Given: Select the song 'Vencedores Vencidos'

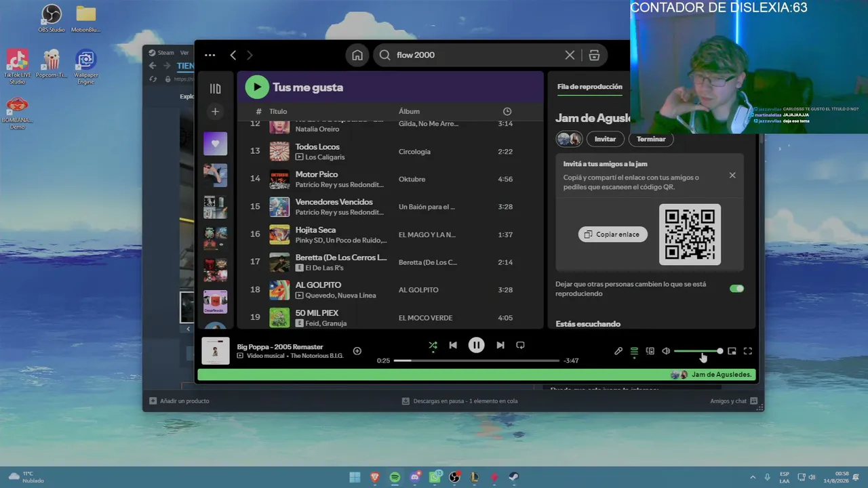Looking at the screenshot, I should [x=334, y=202].
